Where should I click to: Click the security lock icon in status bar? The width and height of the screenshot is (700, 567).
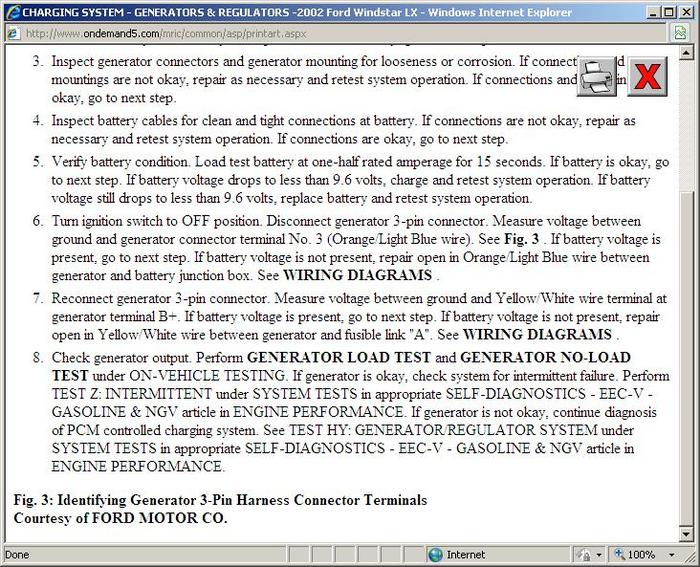pos(583,555)
